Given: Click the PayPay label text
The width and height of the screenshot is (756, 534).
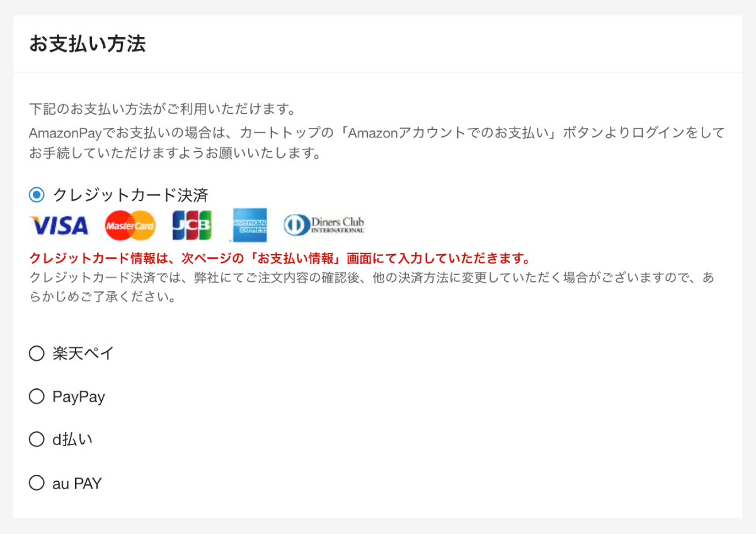Looking at the screenshot, I should (79, 397).
